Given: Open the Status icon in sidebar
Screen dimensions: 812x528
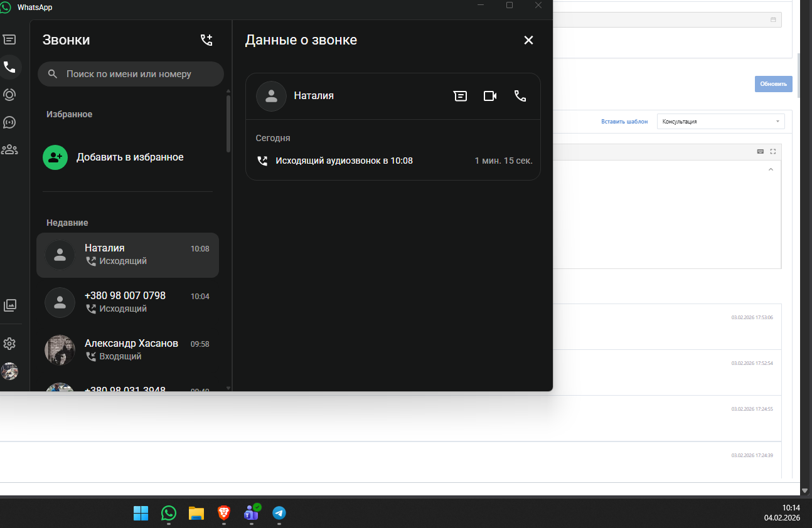Looking at the screenshot, I should 9,95.
